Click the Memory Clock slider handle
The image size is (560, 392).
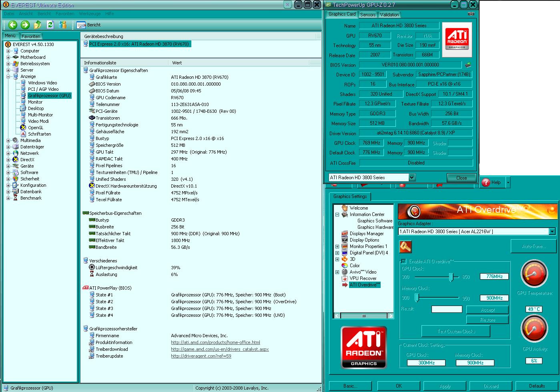tap(416, 298)
